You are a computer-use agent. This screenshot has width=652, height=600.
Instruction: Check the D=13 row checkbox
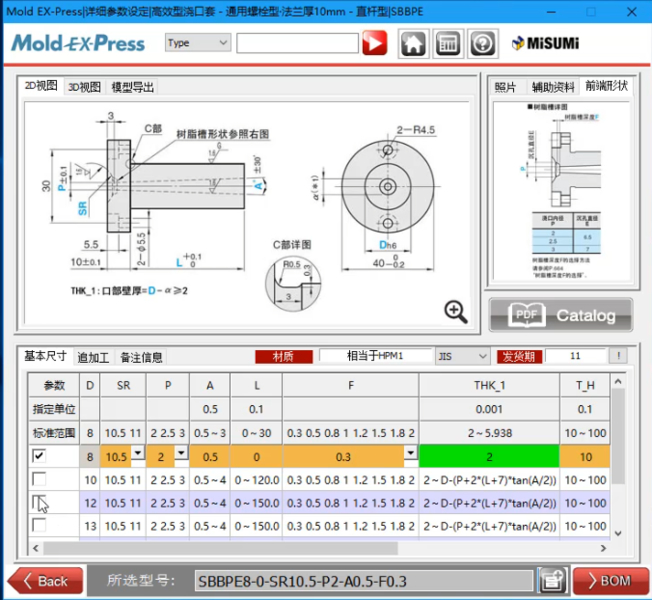[x=39, y=525]
